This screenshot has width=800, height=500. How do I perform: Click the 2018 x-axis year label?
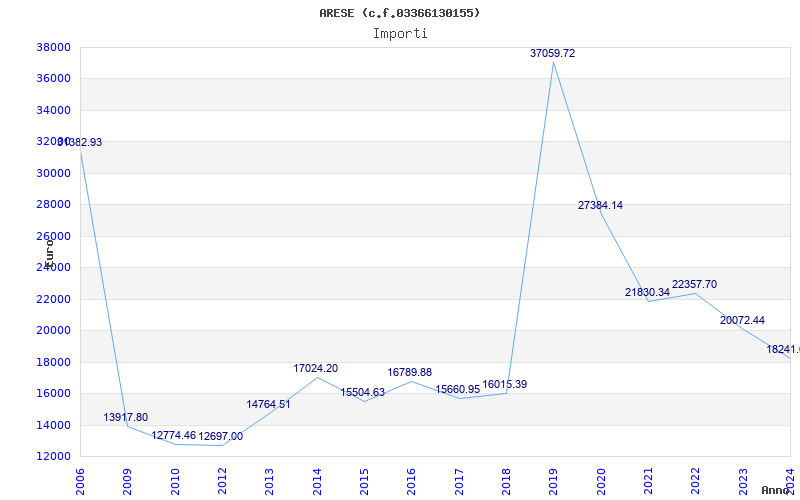point(506,482)
